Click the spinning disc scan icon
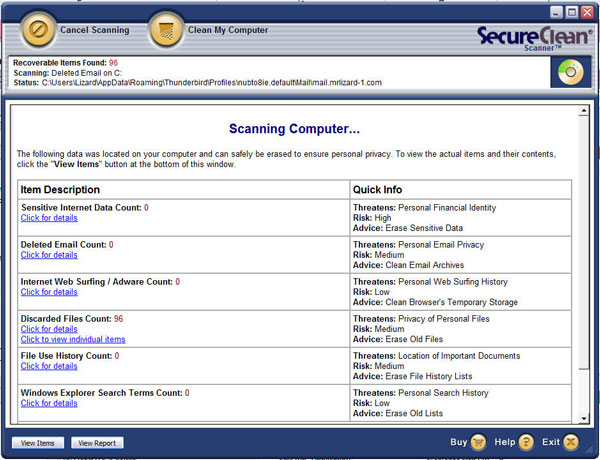The image size is (600, 460). pos(571,72)
